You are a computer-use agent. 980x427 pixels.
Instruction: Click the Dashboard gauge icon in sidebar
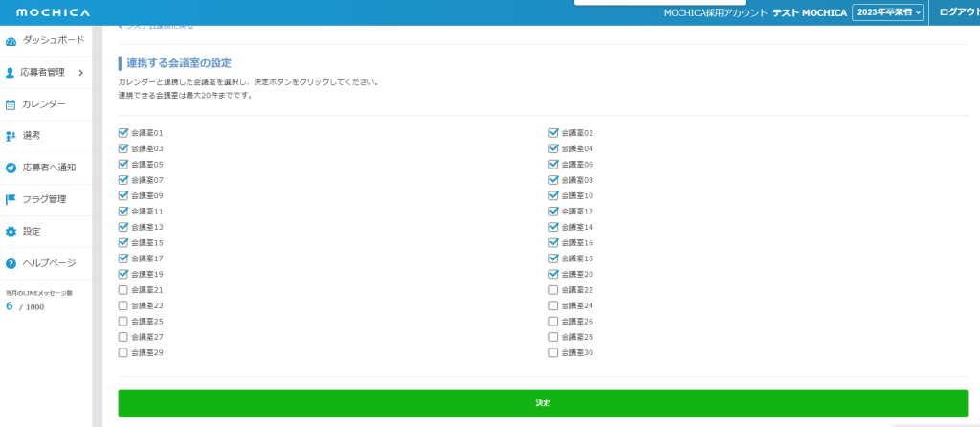(11, 41)
